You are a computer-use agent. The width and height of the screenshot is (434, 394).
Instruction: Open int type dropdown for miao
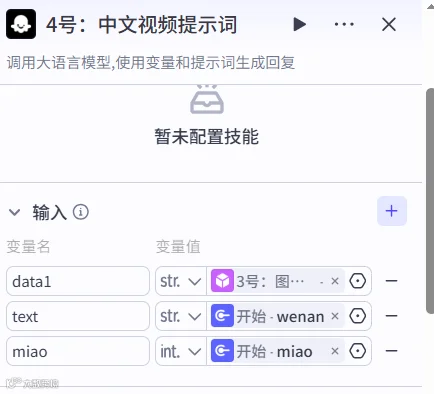pyautogui.click(x=181, y=351)
